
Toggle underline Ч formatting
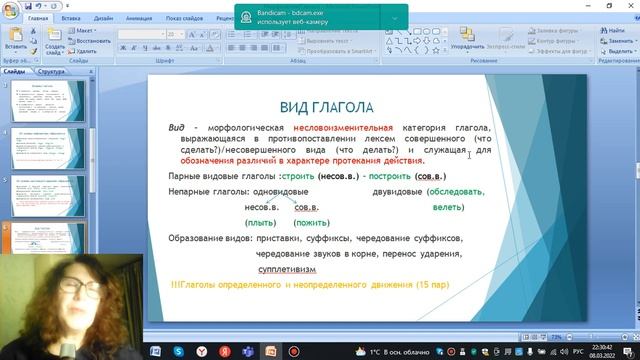tap(145, 48)
